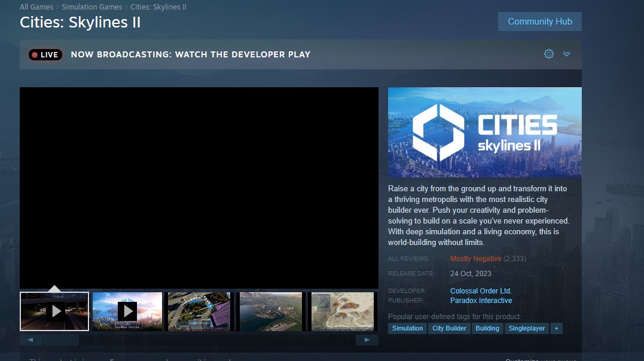The width and height of the screenshot is (644, 361).
Task: Select the map view screenshot thumbnail
Action: 343,311
